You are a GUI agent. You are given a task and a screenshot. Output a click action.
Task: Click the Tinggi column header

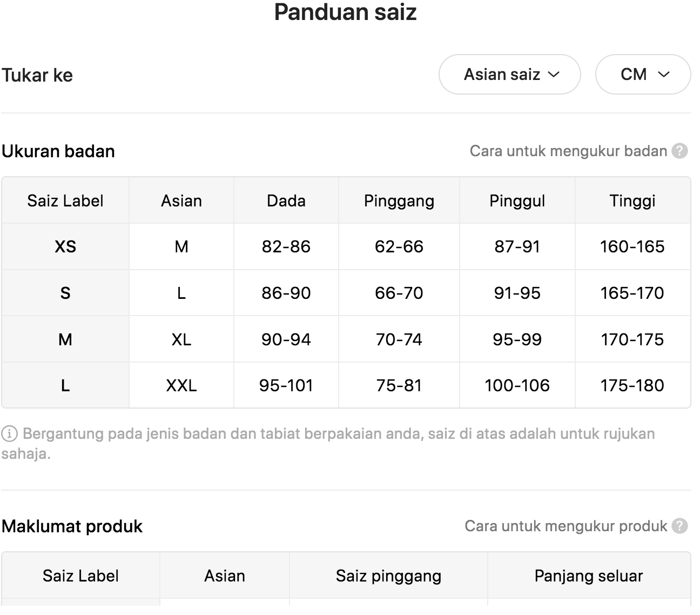[x=632, y=201]
